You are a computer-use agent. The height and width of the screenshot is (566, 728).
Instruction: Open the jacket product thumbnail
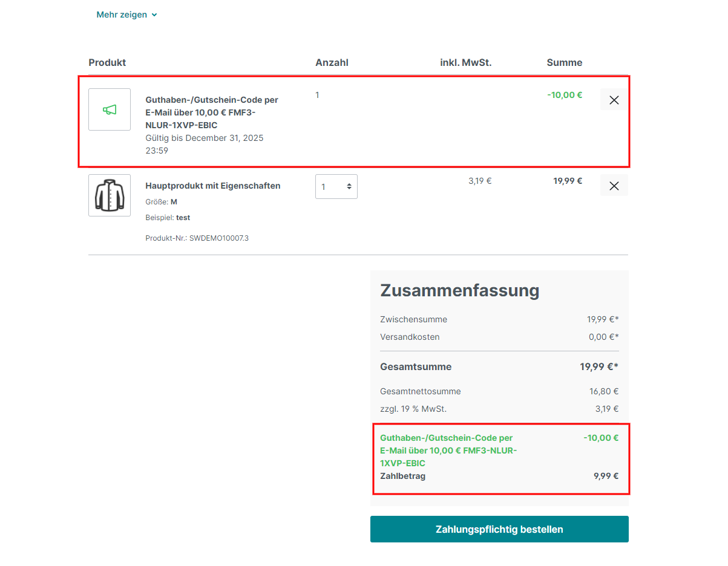pos(110,195)
